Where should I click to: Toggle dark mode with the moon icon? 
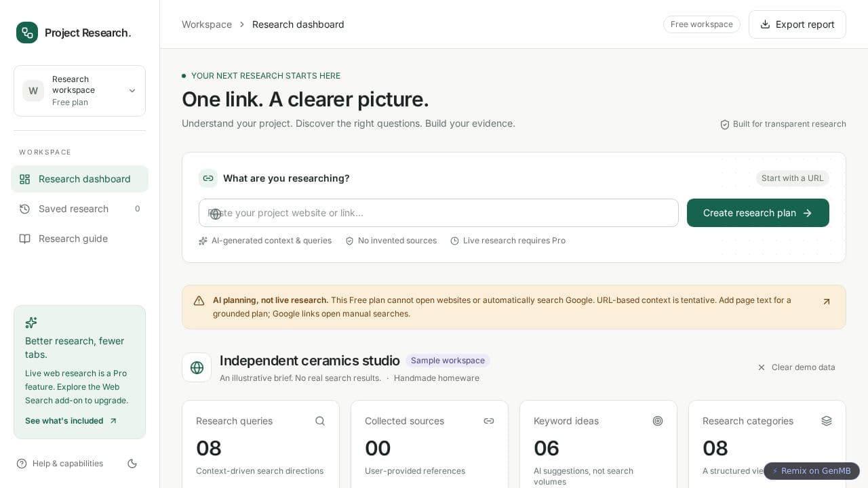[132, 464]
